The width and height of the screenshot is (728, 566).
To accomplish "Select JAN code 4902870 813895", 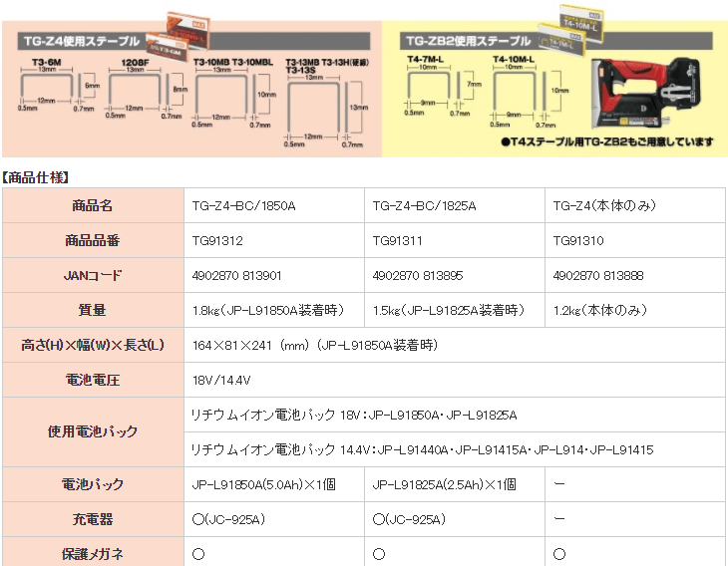I will (418, 276).
